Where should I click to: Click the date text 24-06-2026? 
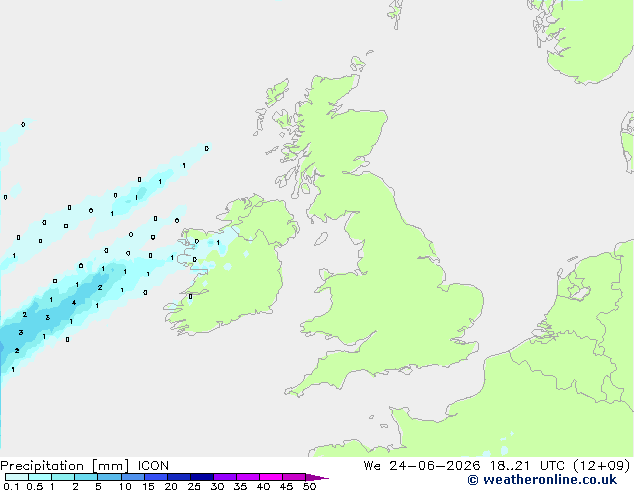(435, 466)
